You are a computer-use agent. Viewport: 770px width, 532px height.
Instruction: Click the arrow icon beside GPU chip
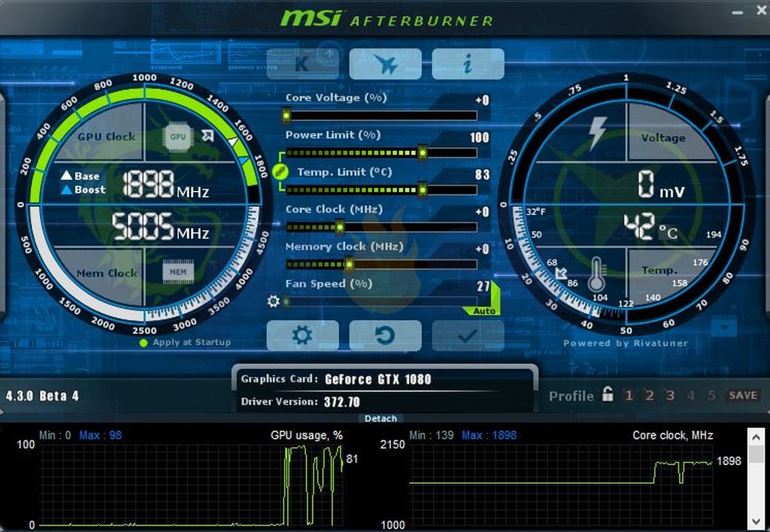click(x=208, y=135)
